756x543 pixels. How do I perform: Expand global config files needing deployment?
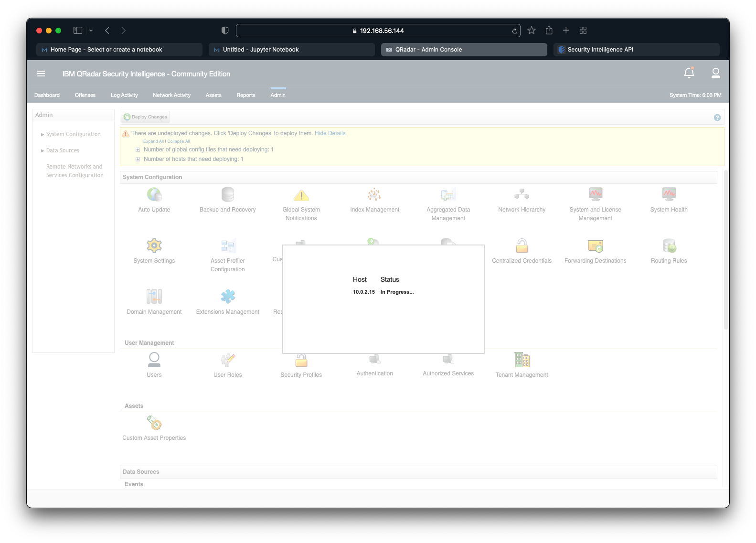pos(138,149)
